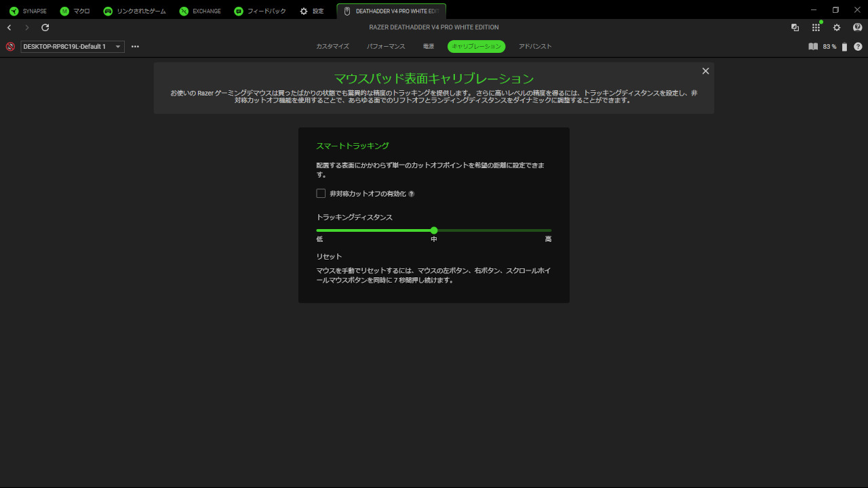Open the DESKTOP-RP8C19L-Default 1 profile dropdown
This screenshot has width=868, height=488.
73,47
